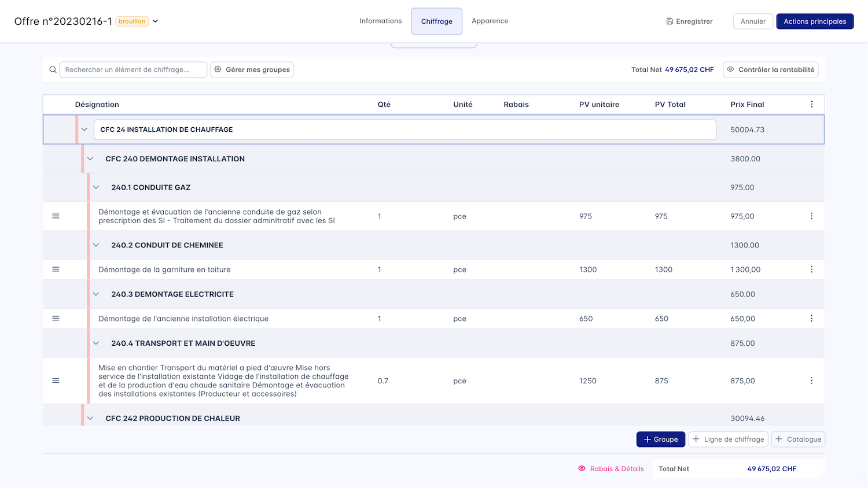Click the Enregistrer button

coord(689,21)
